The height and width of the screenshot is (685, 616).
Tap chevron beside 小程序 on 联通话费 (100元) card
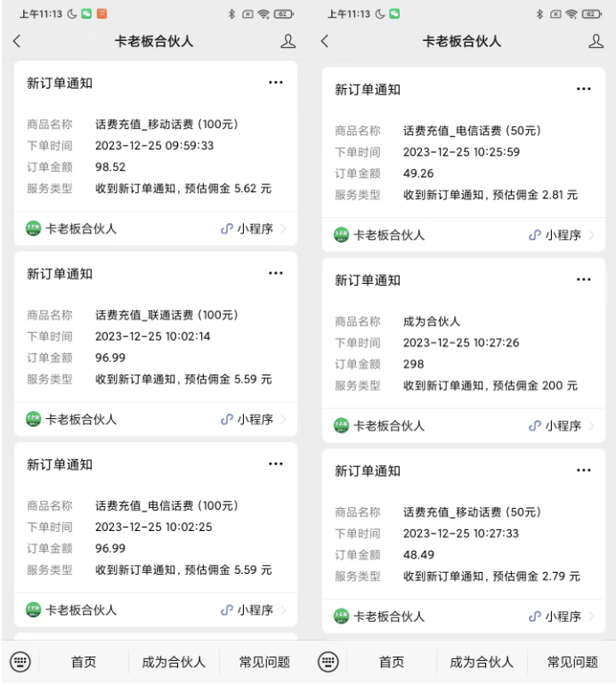point(283,419)
